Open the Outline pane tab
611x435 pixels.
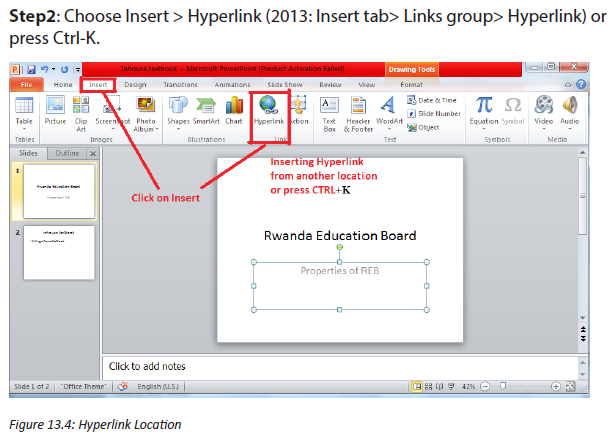[x=67, y=153]
